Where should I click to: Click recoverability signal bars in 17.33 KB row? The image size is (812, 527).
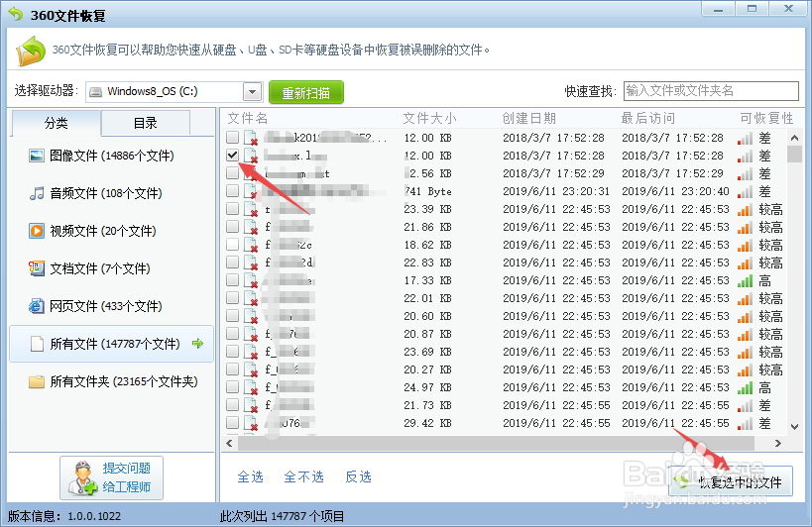pyautogui.click(x=745, y=281)
